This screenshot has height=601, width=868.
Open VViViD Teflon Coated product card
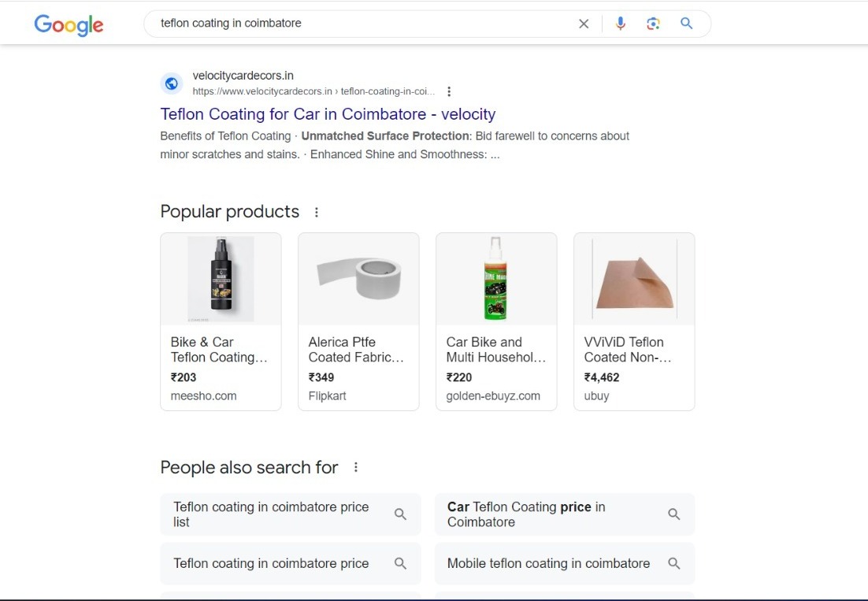click(x=634, y=321)
